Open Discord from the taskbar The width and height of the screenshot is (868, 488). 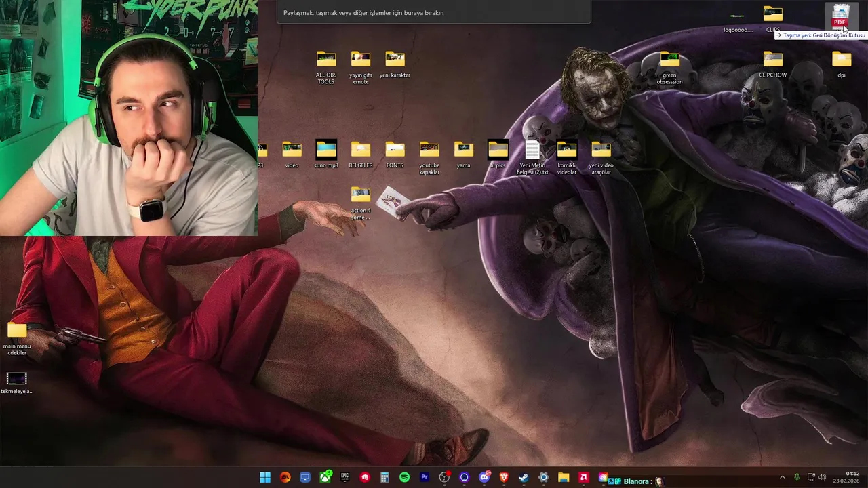click(x=484, y=477)
